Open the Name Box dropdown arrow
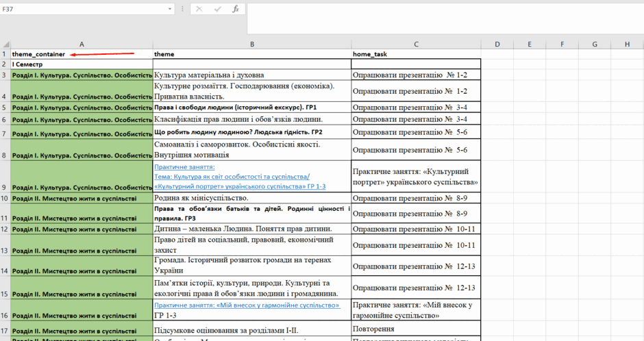The image size is (644, 341). (x=170, y=9)
